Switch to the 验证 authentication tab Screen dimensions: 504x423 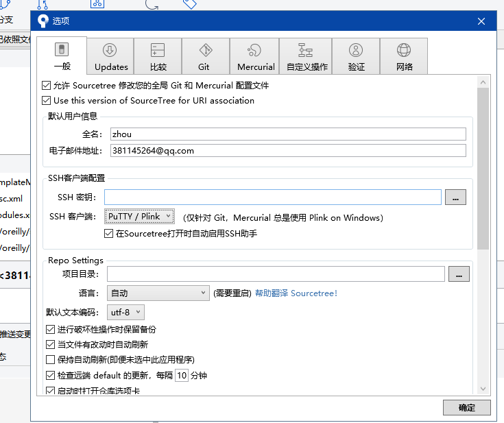tap(356, 56)
